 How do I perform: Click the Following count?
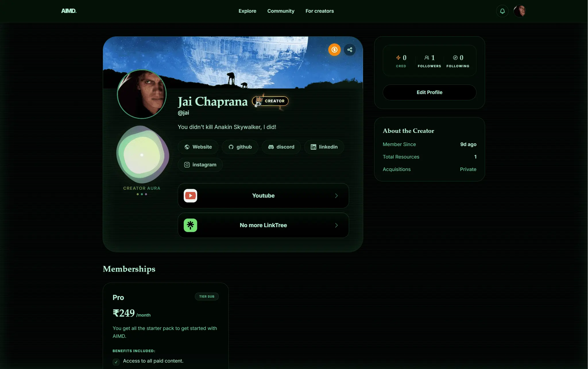[x=461, y=58]
